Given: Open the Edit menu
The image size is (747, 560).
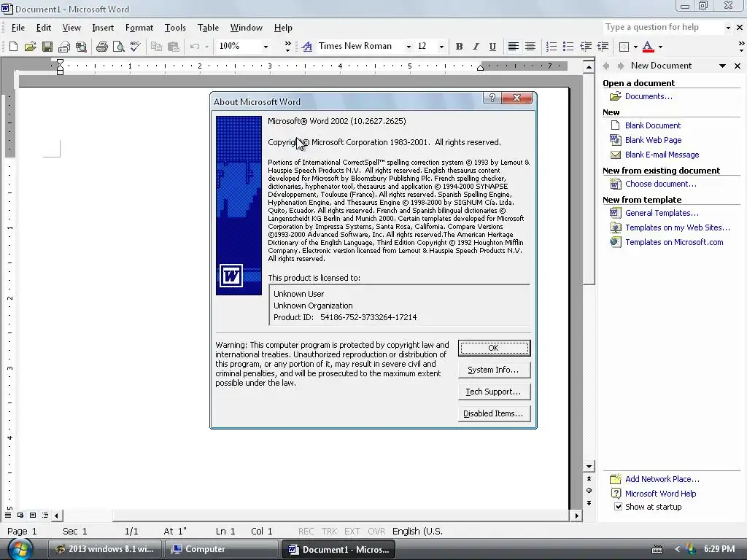Looking at the screenshot, I should coord(44,28).
